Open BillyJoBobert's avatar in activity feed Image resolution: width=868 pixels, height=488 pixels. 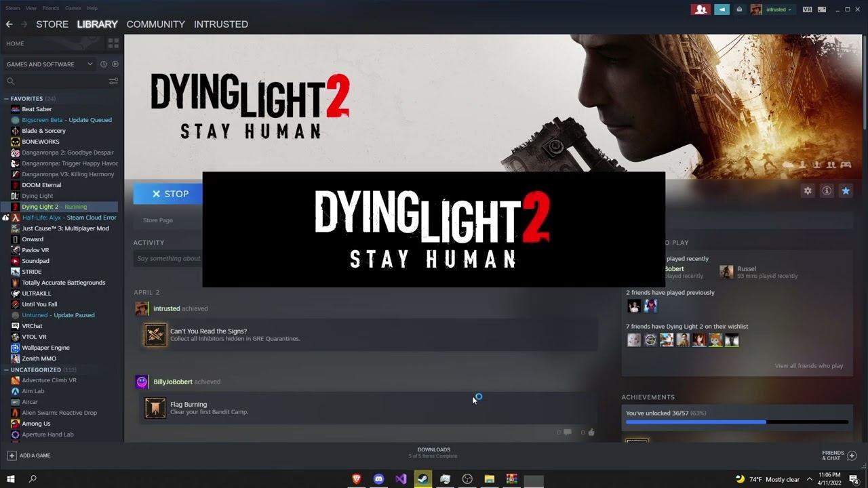[x=142, y=382]
